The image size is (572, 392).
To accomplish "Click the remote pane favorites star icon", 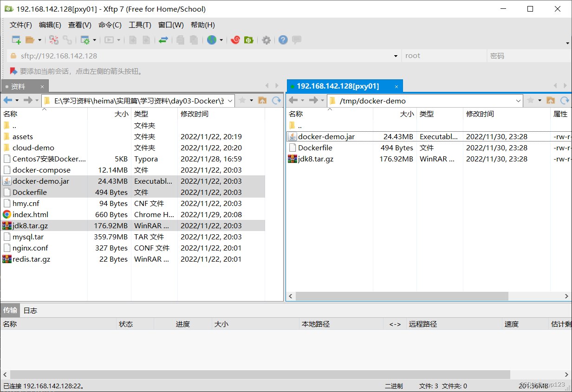I will (x=531, y=100).
